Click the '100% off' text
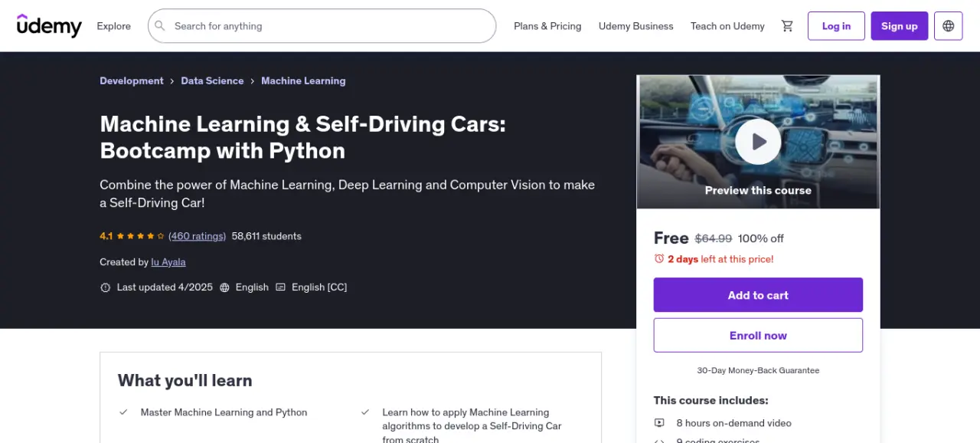The width and height of the screenshot is (980, 443). tap(761, 238)
